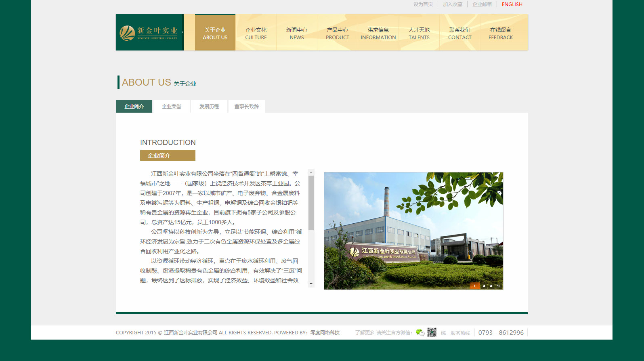Select the 董事长致辞 tab
Viewport: 644px width, 361px height.
click(247, 107)
